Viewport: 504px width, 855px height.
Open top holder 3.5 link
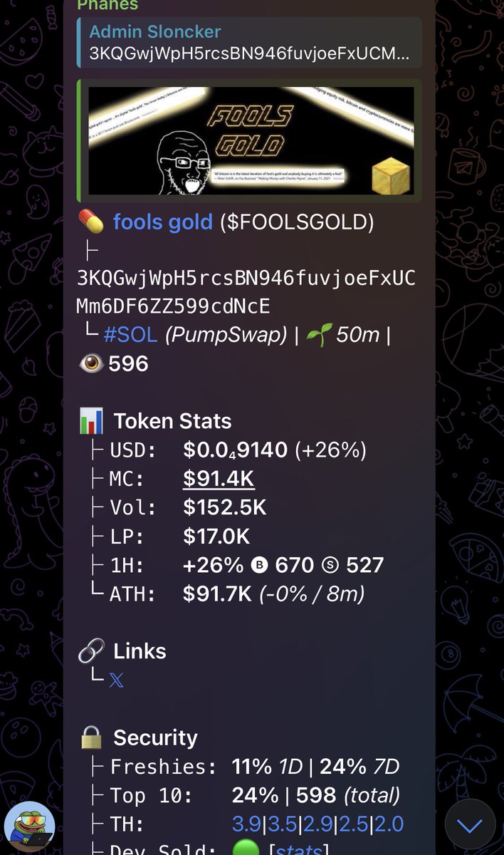[x=283, y=824]
